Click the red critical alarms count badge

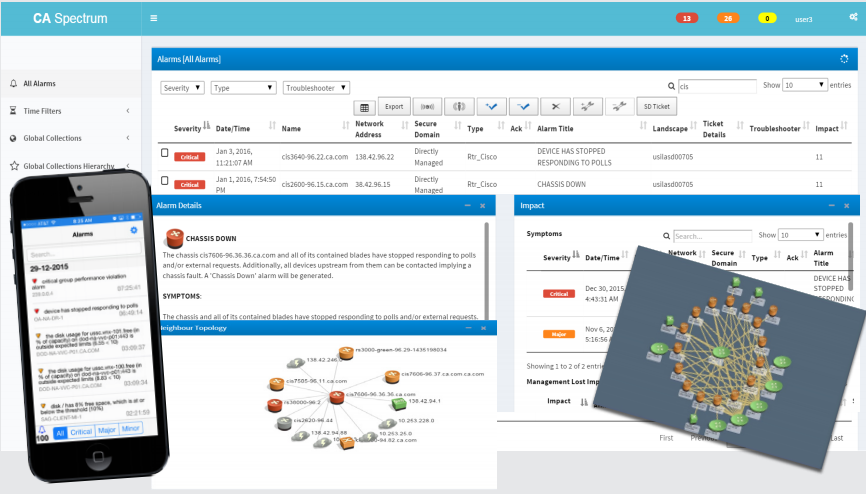pos(687,18)
